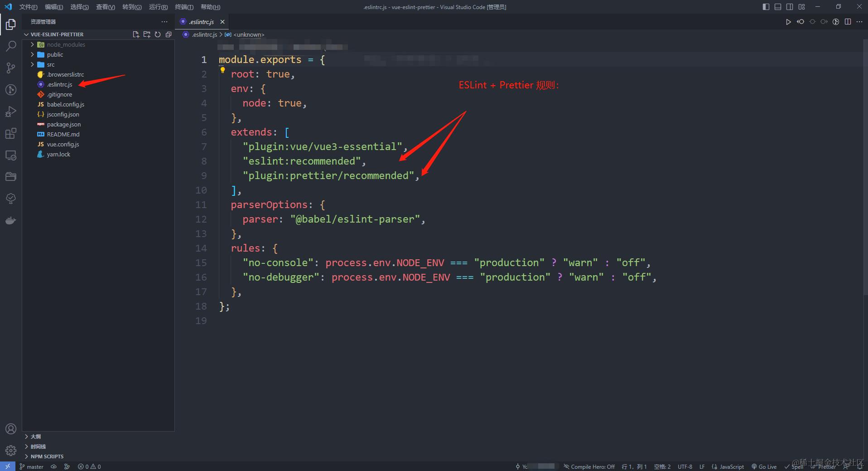The image size is (868, 471).
Task: Open the folder project manager view
Action: (11, 177)
